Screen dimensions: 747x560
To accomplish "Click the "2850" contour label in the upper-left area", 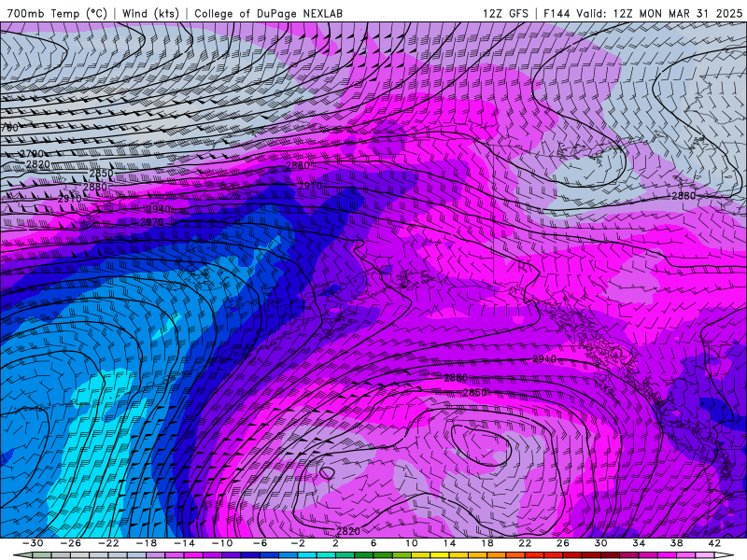I will (101, 174).
